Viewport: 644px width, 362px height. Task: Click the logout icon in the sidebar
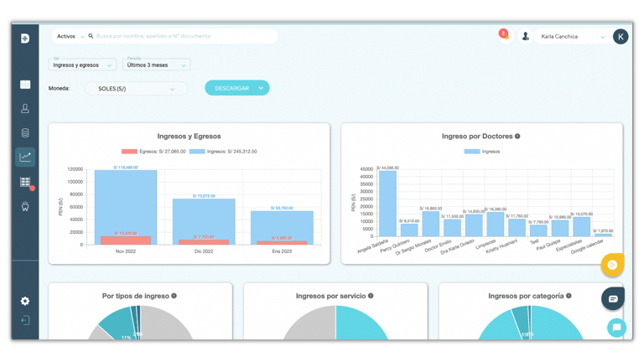pos(25,320)
